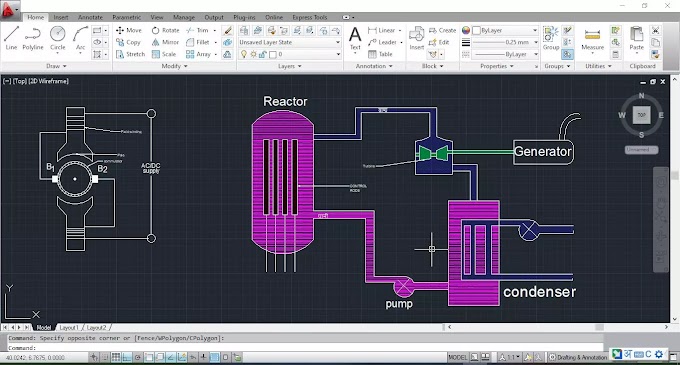This screenshot has height=365, width=680.
Task: Toggle MODEL space button in status bar
Action: [x=458, y=357]
